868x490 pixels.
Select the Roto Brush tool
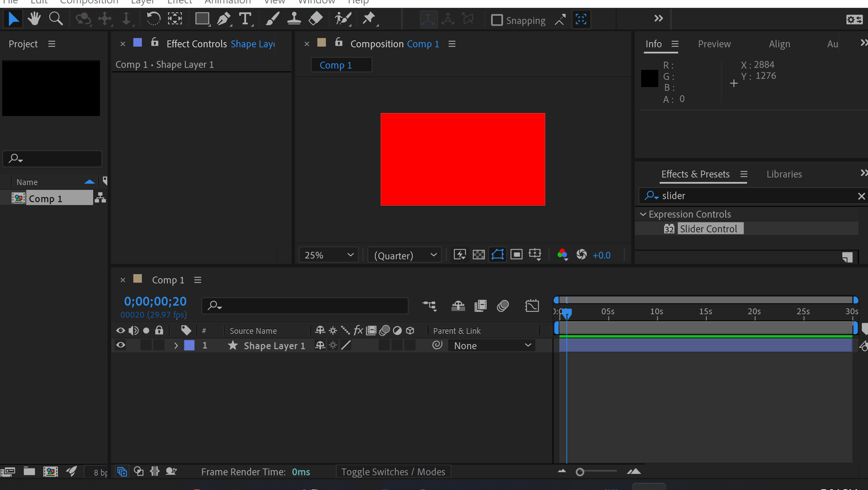pos(343,19)
